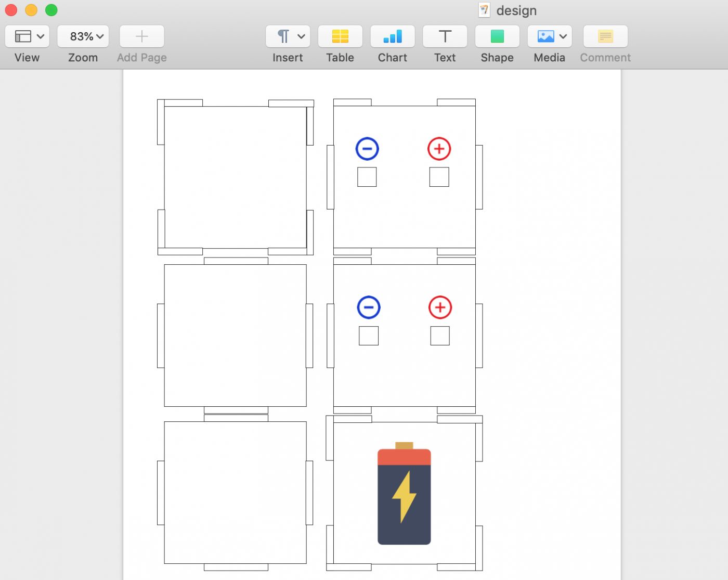Click the Insert label in toolbar

click(288, 58)
